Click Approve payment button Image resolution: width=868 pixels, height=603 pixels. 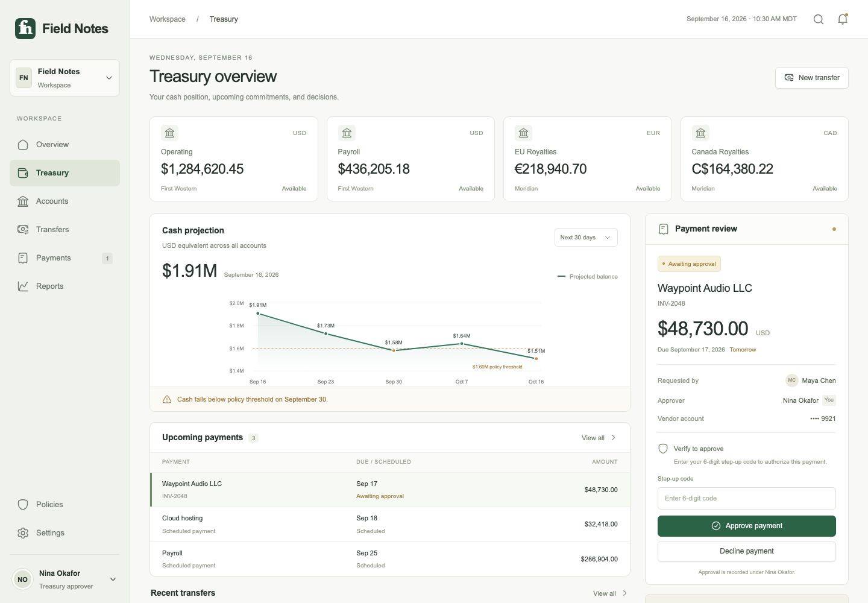tap(746, 526)
